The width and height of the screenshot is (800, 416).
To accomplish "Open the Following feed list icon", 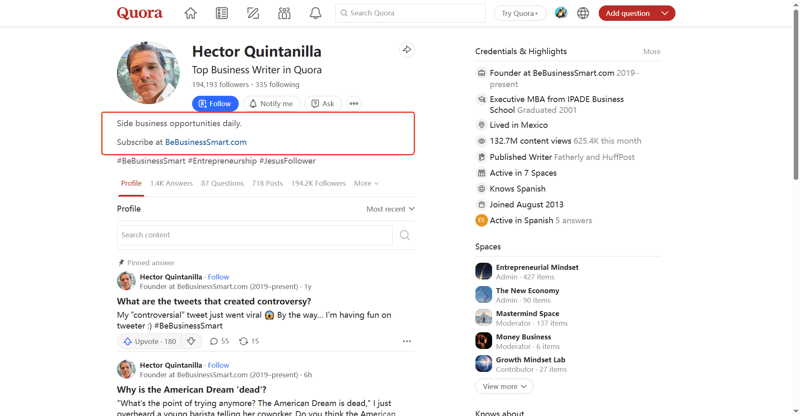I will click(222, 13).
